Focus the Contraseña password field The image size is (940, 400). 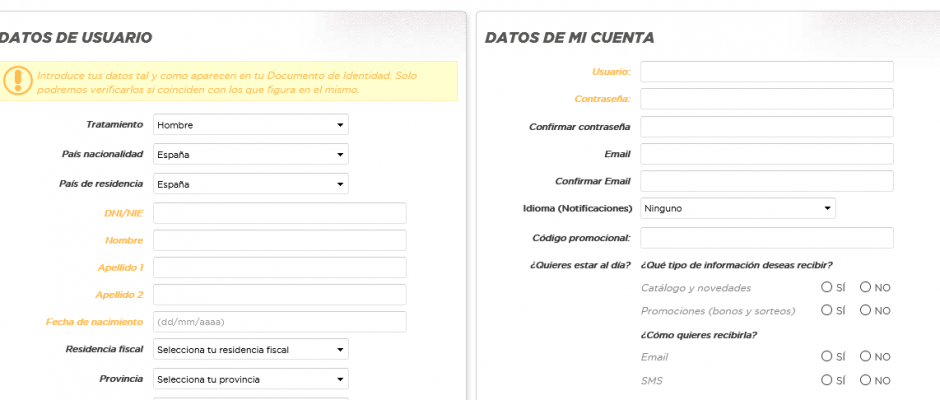click(x=767, y=99)
